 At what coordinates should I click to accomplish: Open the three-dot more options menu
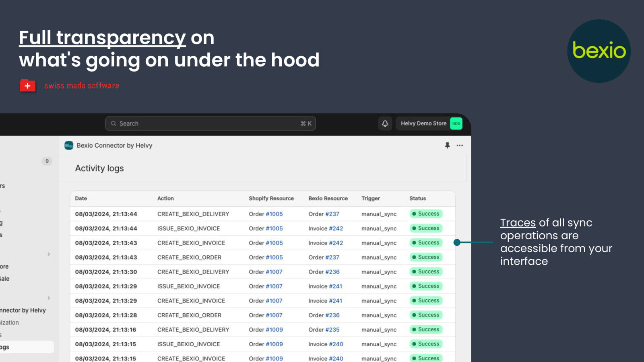[460, 146]
